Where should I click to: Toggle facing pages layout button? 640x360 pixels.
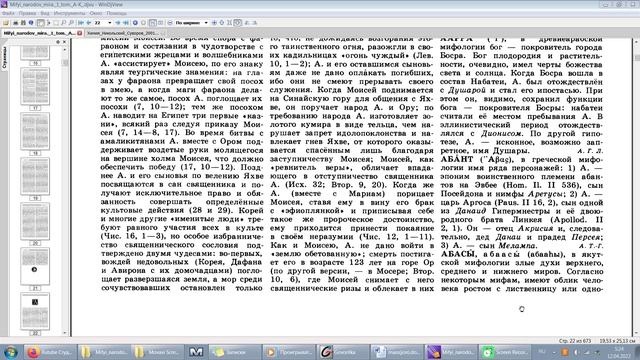[x=160, y=23]
